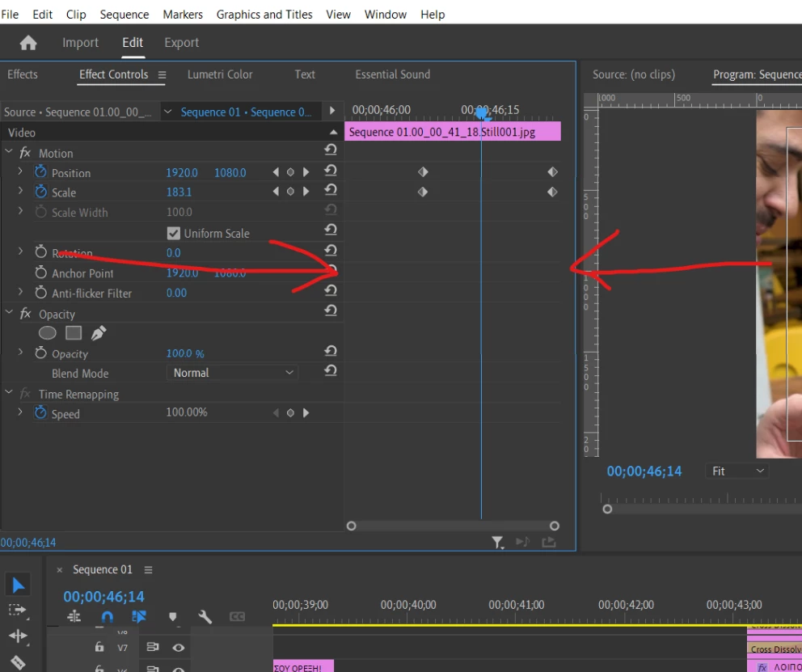The height and width of the screenshot is (672, 802).
Task: Reset the Anti-flicker Filter parameter
Action: click(331, 290)
